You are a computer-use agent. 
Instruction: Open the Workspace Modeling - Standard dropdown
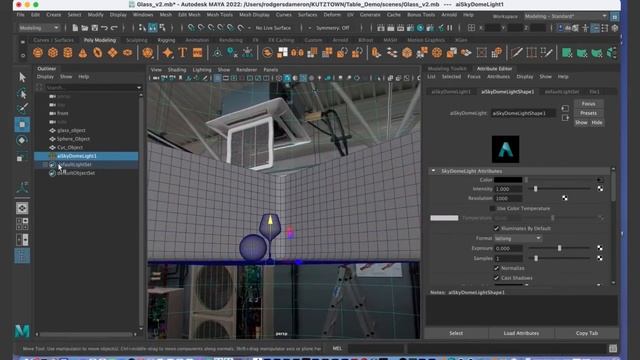(565, 16)
